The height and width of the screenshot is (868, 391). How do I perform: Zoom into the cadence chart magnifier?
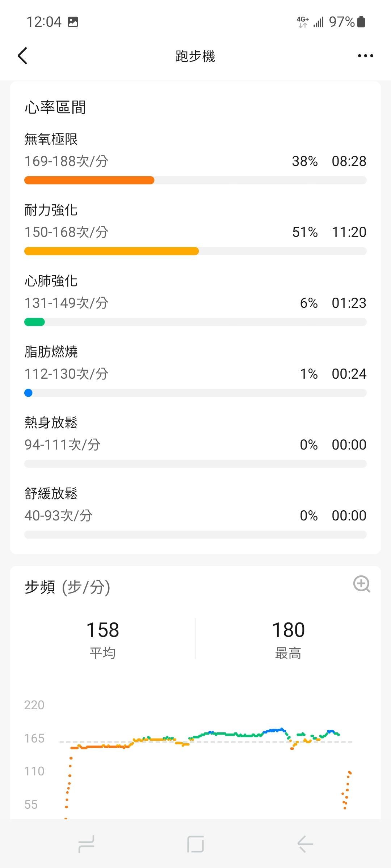[361, 584]
